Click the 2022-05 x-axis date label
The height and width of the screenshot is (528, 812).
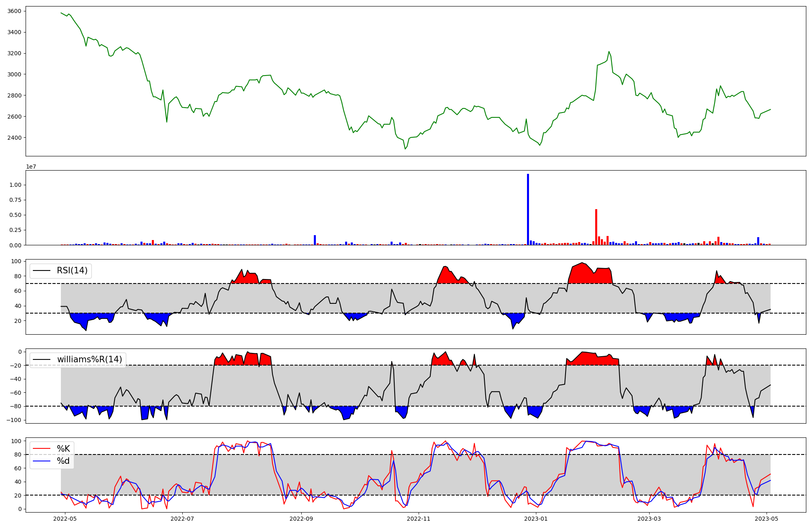click(x=65, y=519)
